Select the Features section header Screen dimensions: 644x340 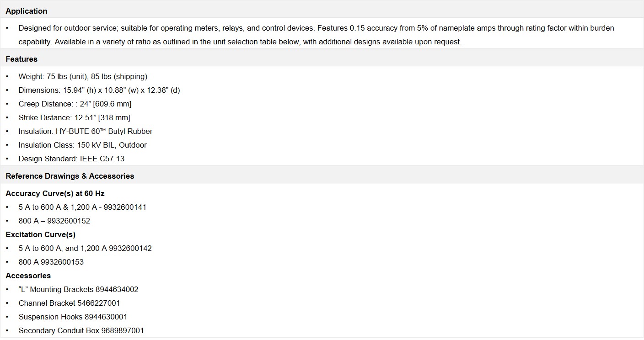[21, 59]
